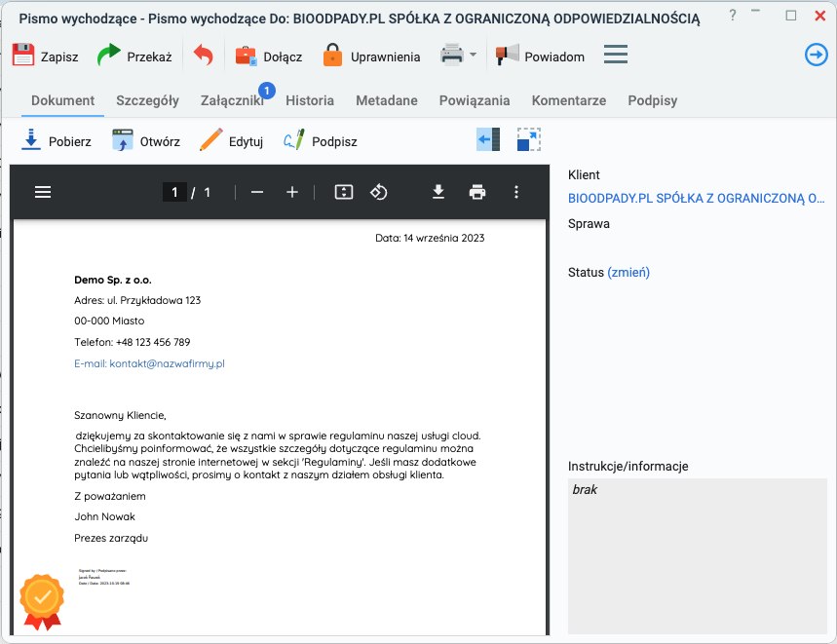Forward the document using Przekaż
The image size is (837, 644).
click(x=134, y=57)
